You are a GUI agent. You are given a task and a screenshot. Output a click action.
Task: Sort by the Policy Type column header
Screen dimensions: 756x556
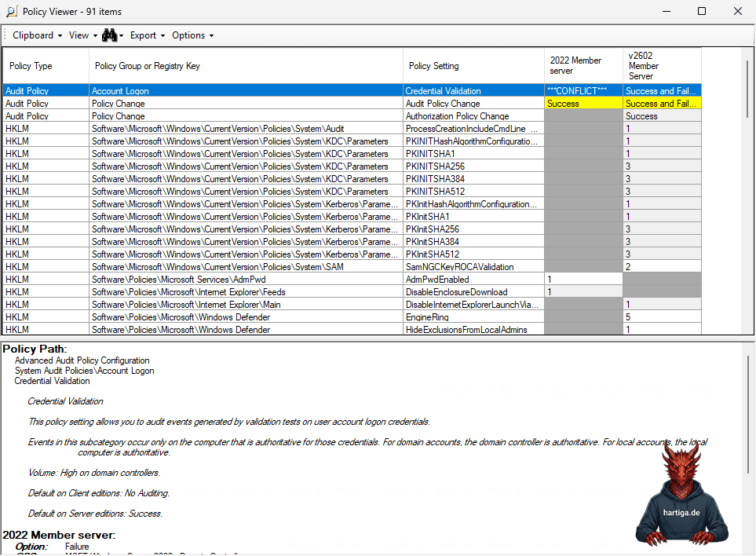click(x=46, y=66)
